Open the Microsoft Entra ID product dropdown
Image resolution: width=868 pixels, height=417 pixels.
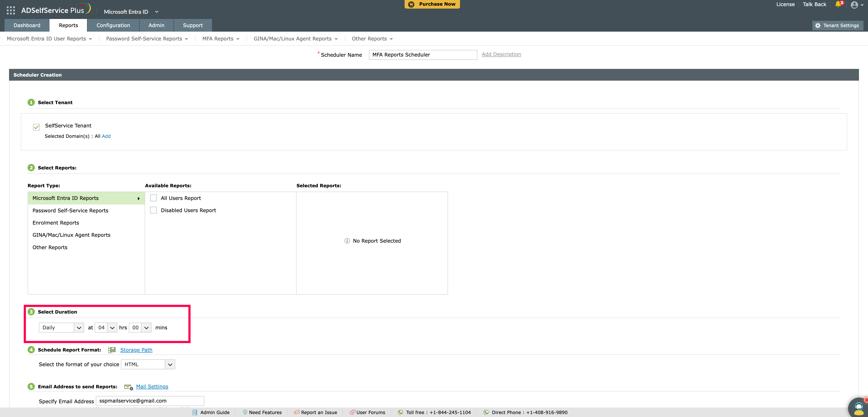[131, 12]
